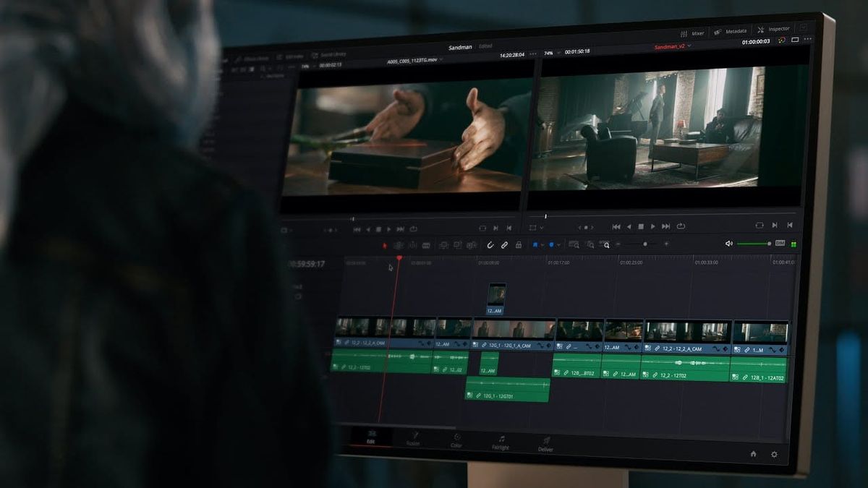Image resolution: width=868 pixels, height=488 pixels.
Task: Play the source viewer forward
Action: pos(388,229)
